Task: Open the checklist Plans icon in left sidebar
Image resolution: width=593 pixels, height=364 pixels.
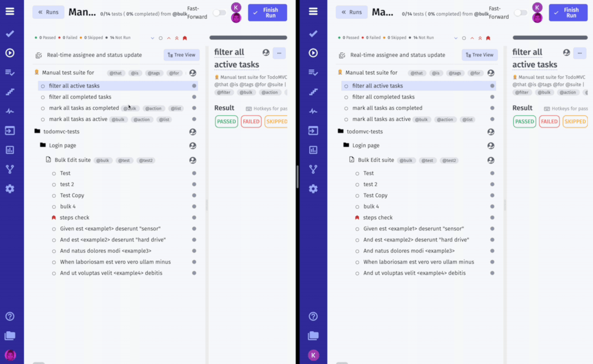Action: (x=10, y=72)
